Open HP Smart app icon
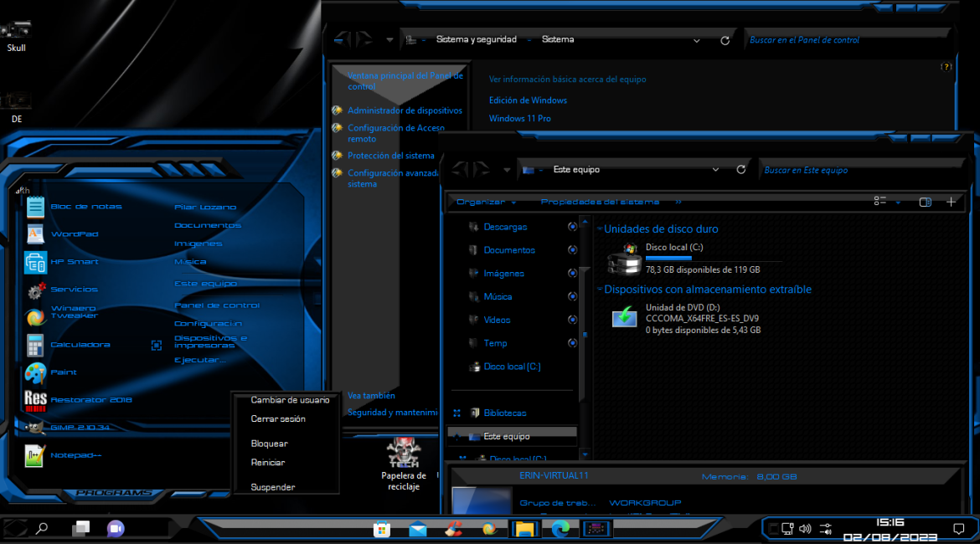Viewport: 980px width, 544px height. tap(36, 262)
